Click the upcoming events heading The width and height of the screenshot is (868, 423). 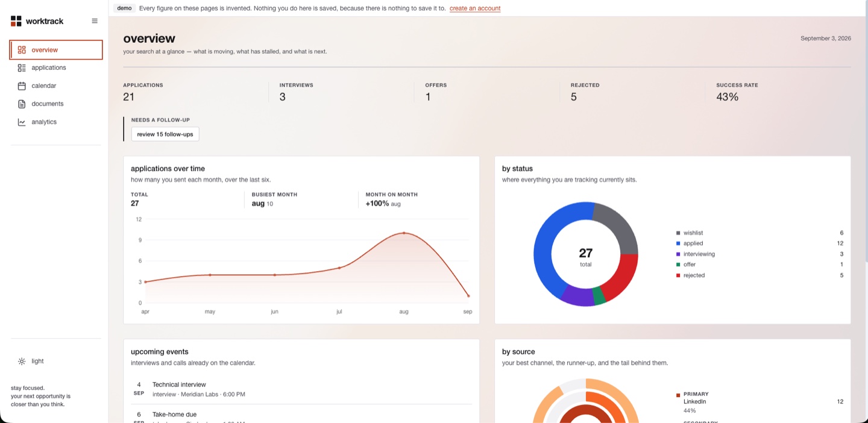click(x=160, y=352)
